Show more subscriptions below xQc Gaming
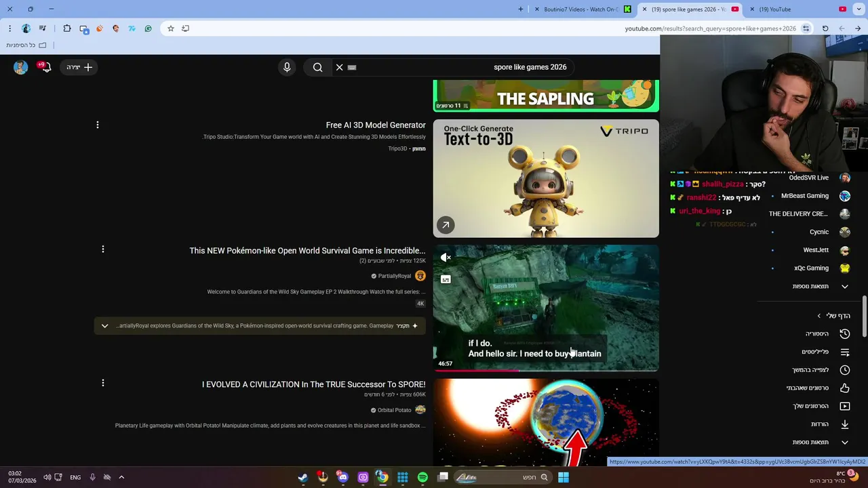Viewport: 868px width, 488px height. tap(821, 287)
